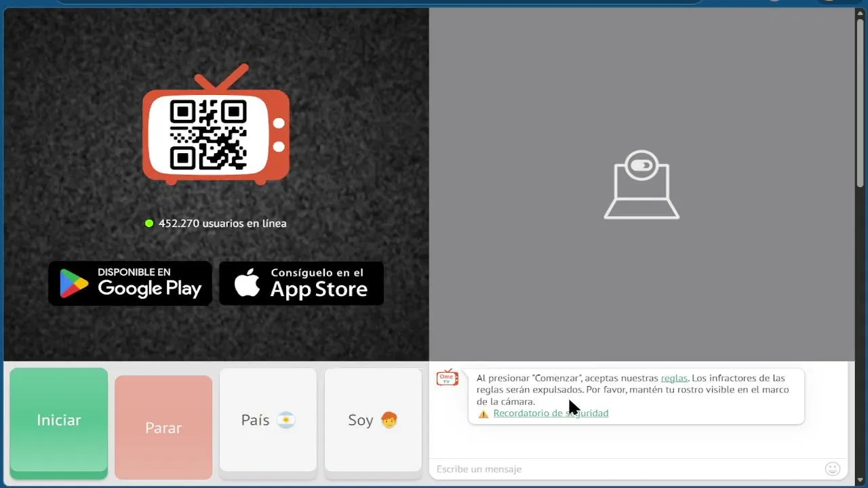Follow the reglas link in the message

pos(674,378)
